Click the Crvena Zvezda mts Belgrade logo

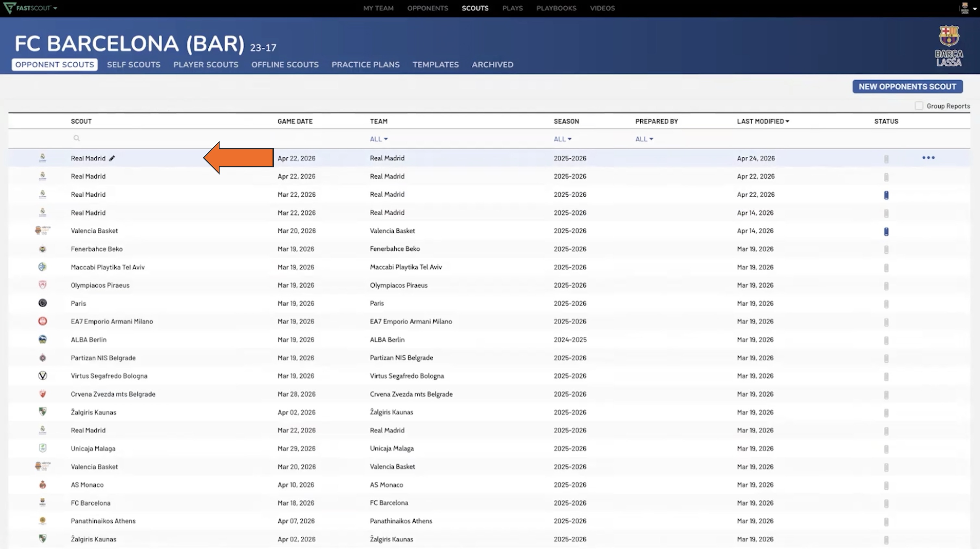(43, 394)
